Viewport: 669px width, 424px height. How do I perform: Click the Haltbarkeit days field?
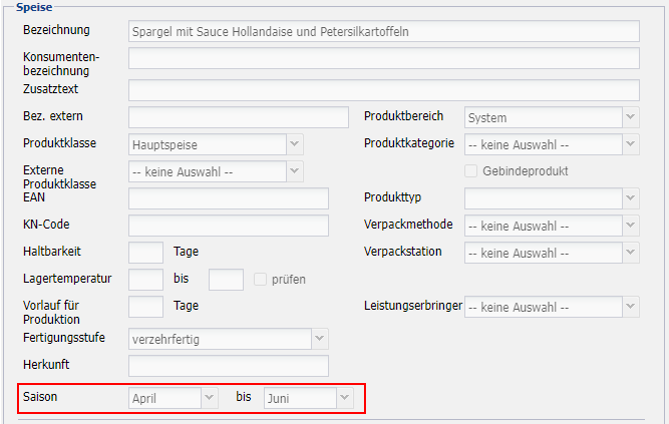[x=146, y=252]
